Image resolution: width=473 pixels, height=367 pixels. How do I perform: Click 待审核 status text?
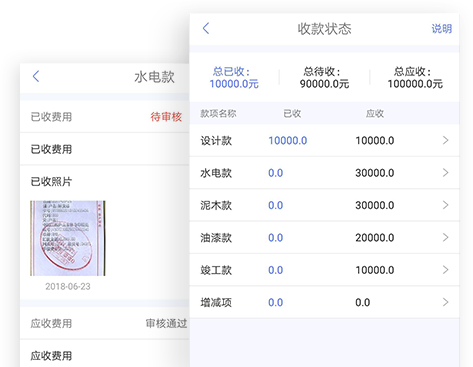pos(166,117)
